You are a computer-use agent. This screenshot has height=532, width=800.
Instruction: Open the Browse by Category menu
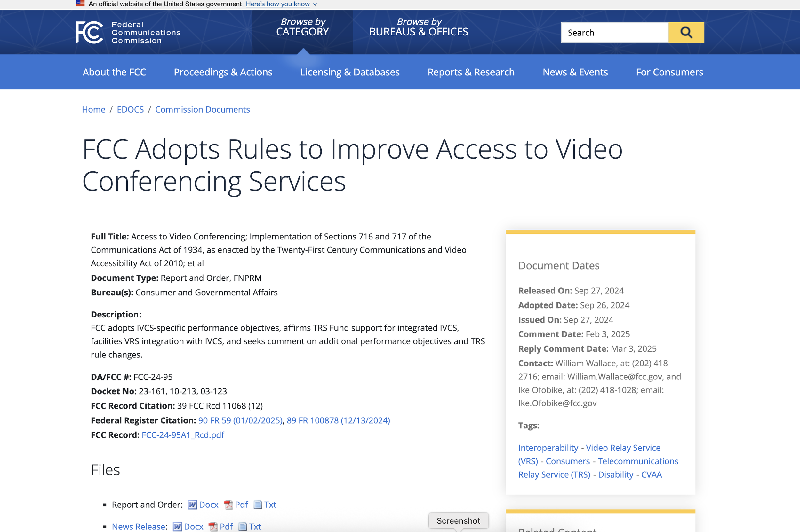point(302,27)
